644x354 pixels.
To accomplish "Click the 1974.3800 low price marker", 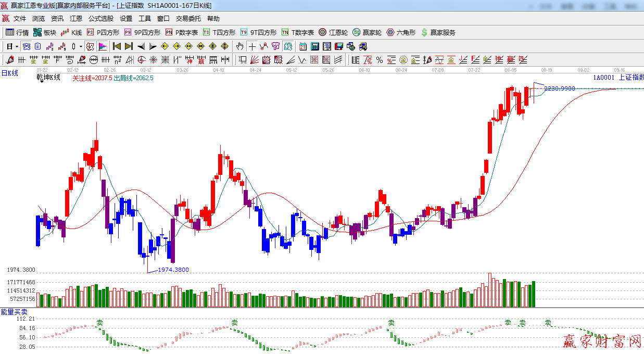I will pyautogui.click(x=173, y=270).
